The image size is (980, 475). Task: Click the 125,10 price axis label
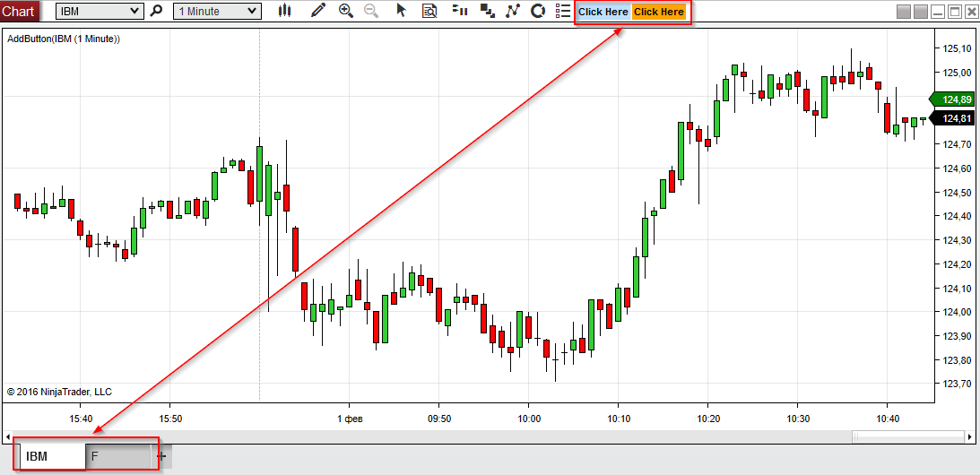click(x=957, y=48)
